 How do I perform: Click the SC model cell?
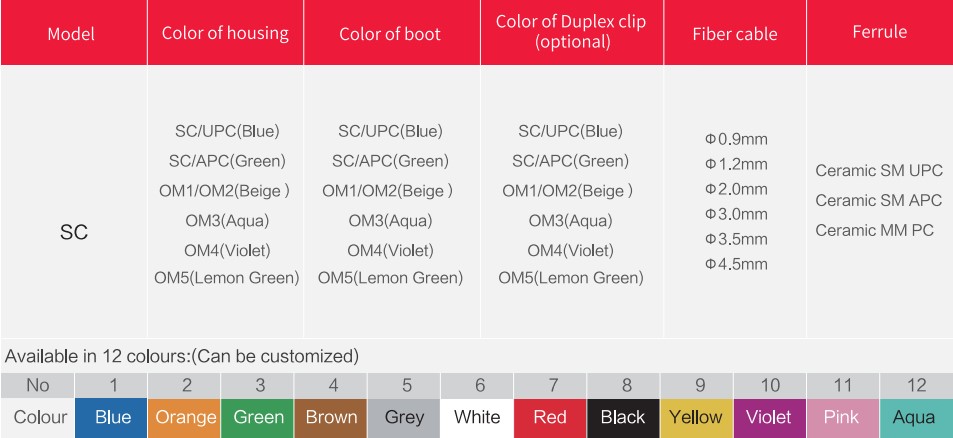(74, 232)
